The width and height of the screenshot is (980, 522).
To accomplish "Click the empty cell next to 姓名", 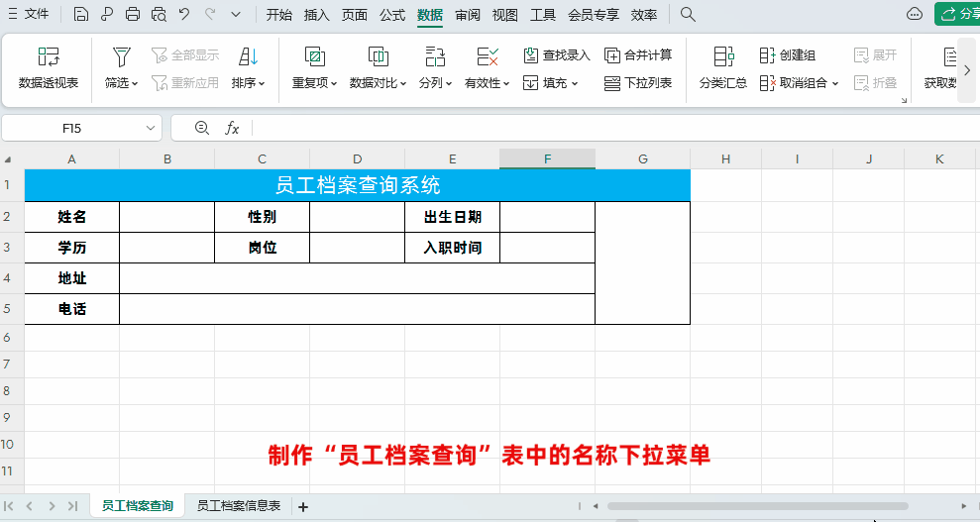I will click(x=166, y=217).
